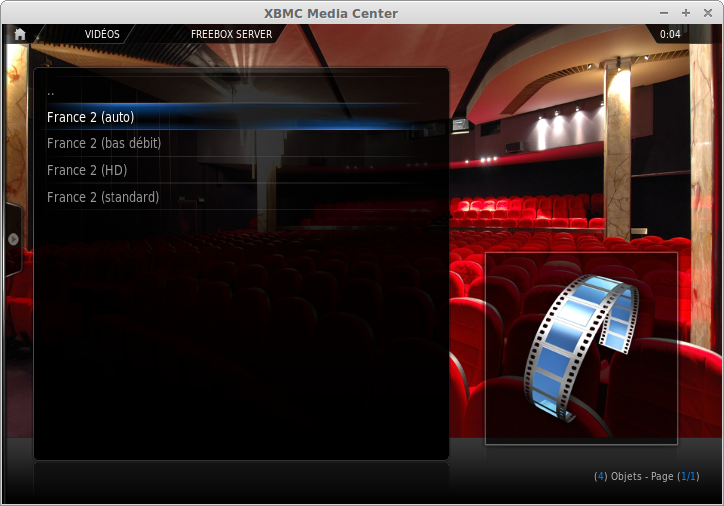Play France 2 (bas débit) stream
Screen dimensions: 724x506
(x=241, y=143)
